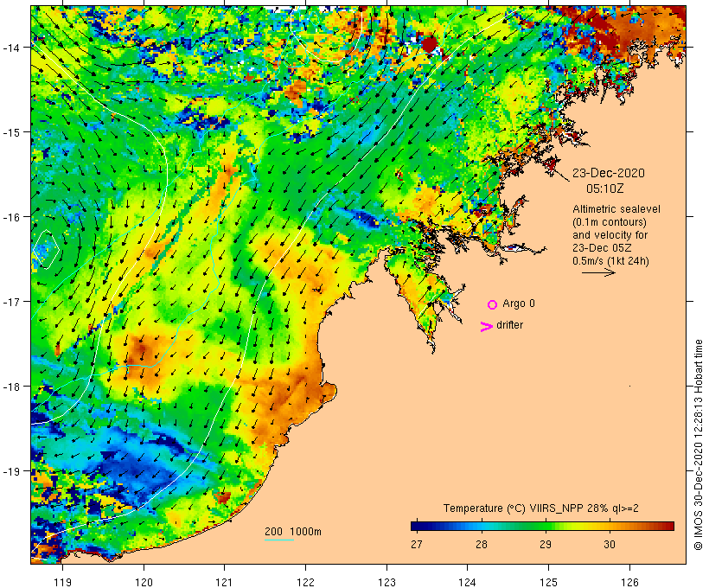Click the 'and velocity for' text line
This screenshot has width=709, height=588.
click(x=610, y=235)
